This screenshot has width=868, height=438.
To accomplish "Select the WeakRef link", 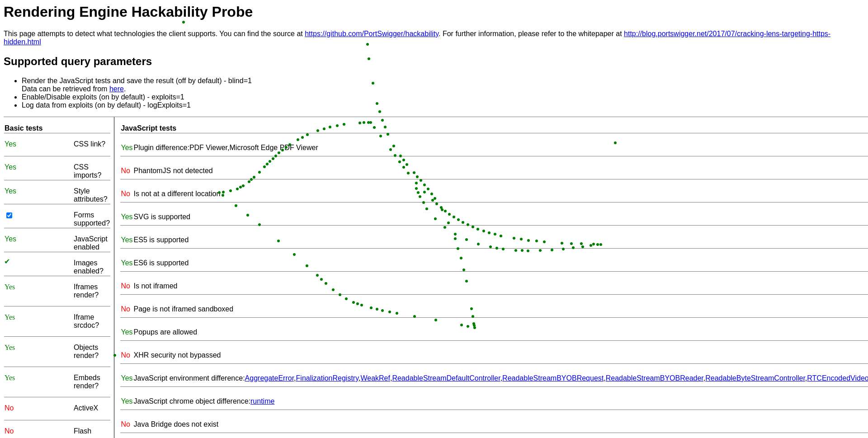I will (375, 378).
